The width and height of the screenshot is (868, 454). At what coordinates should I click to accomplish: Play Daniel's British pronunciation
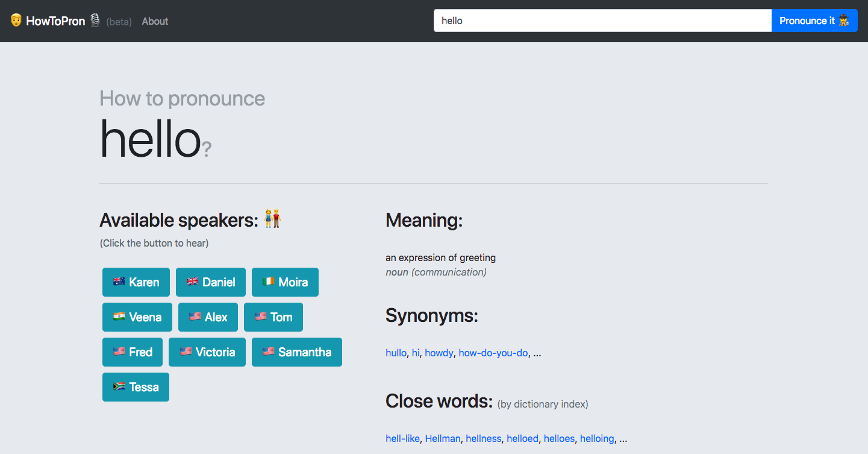[211, 282]
